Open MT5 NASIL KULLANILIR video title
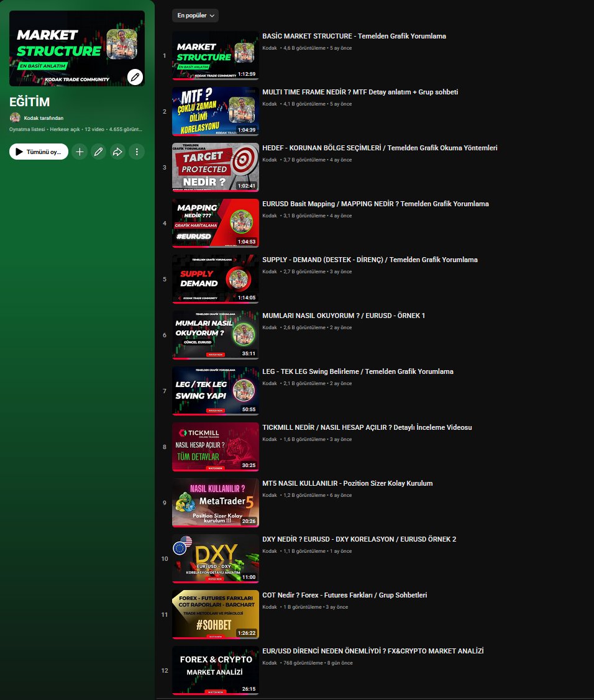Image resolution: width=594 pixels, height=700 pixels. click(x=347, y=483)
